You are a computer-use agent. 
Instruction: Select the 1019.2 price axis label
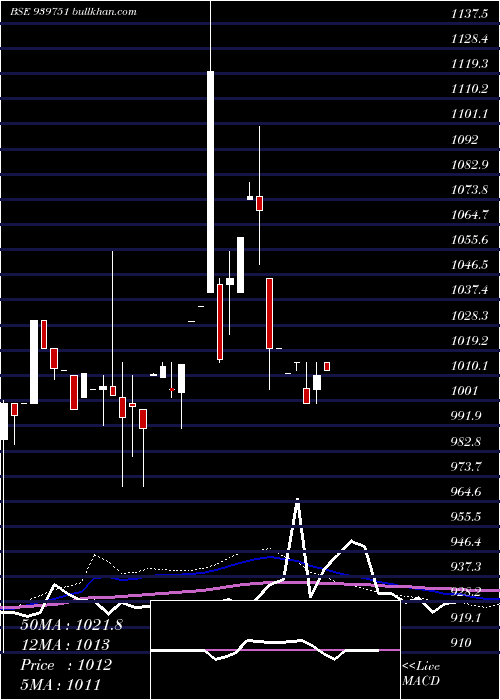pyautogui.click(x=469, y=341)
